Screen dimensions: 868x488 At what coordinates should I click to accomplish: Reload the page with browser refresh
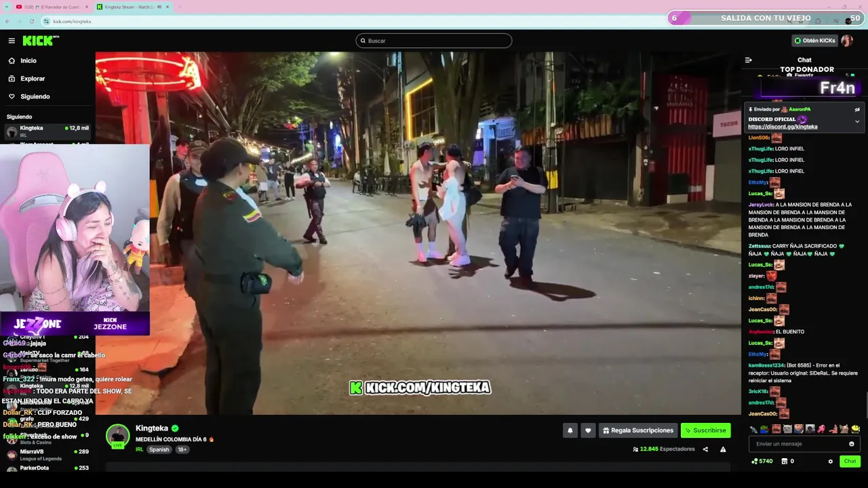(x=32, y=21)
